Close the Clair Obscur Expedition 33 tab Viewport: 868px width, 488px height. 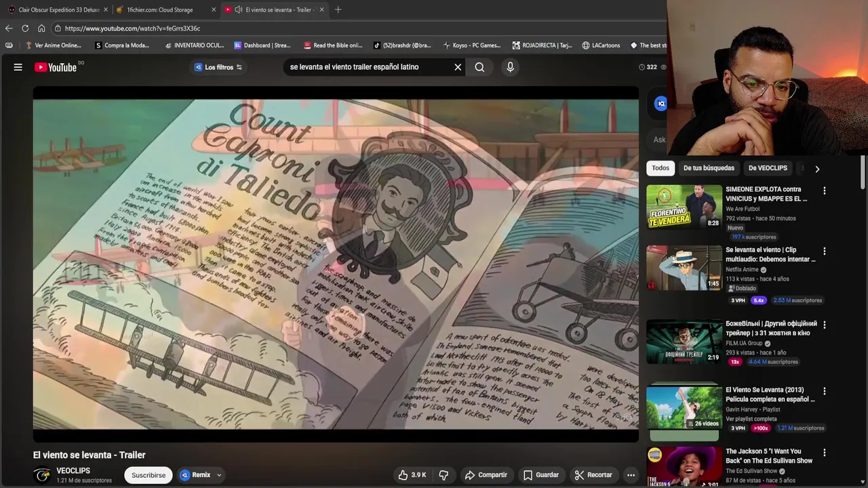point(106,9)
